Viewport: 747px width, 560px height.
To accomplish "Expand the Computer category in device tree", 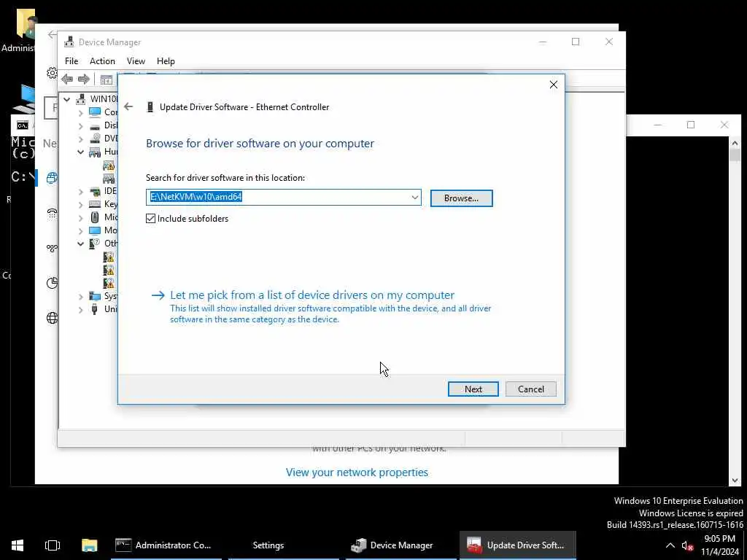I will coord(80,112).
